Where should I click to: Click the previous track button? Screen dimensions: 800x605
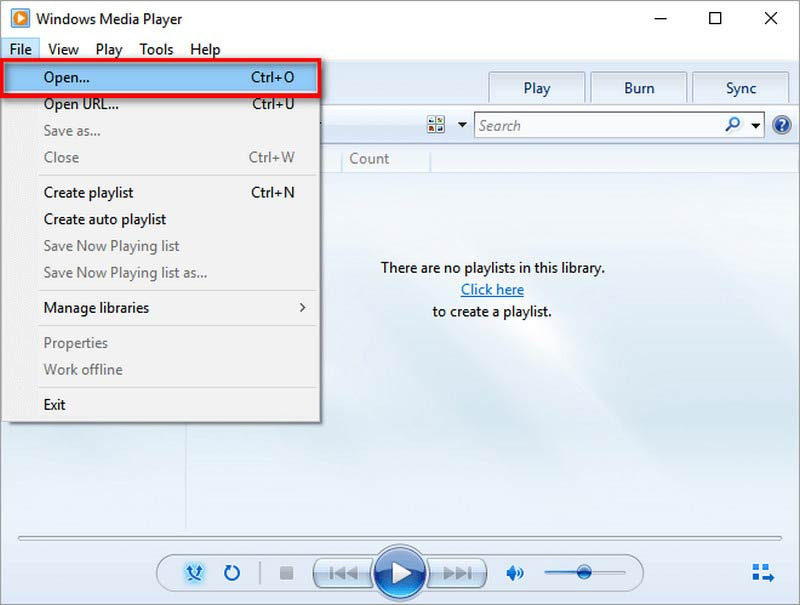(343, 573)
